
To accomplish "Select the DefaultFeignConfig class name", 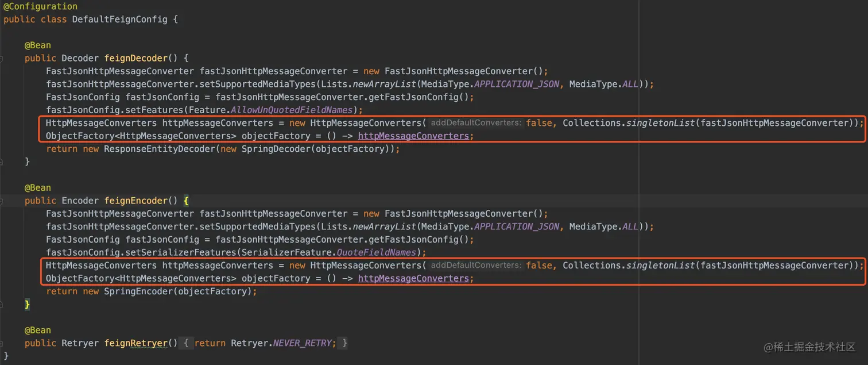I will 119,20.
